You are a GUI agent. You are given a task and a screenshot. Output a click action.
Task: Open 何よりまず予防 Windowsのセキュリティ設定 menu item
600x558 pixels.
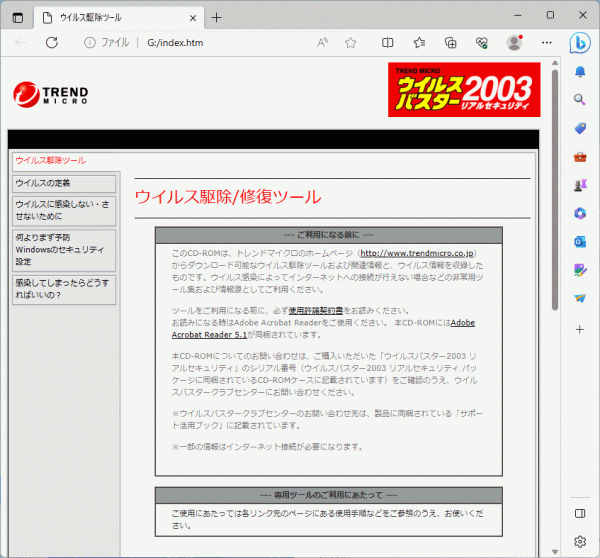coord(64,250)
